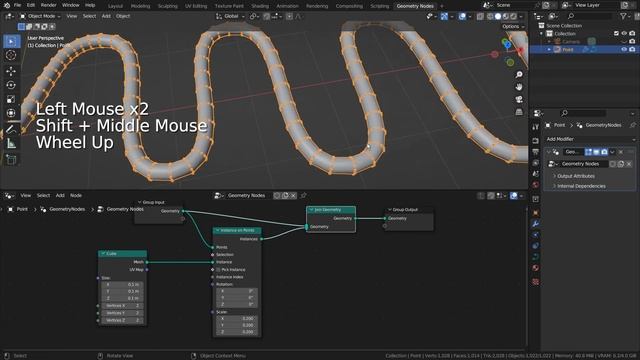Delete the modifier with the X button
The width and height of the screenshot is (640, 360).
pyautogui.click(x=621, y=152)
